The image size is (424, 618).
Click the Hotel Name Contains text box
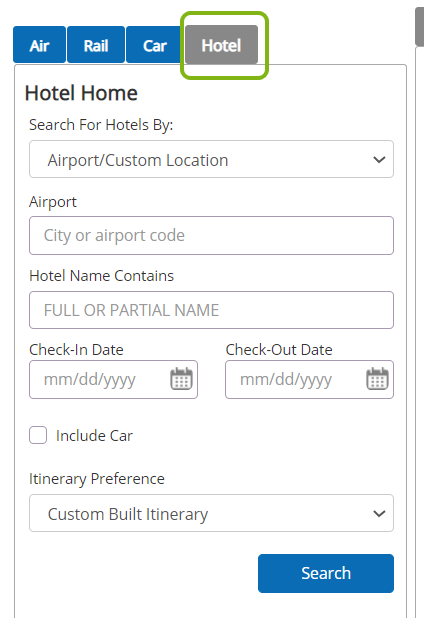click(211, 310)
